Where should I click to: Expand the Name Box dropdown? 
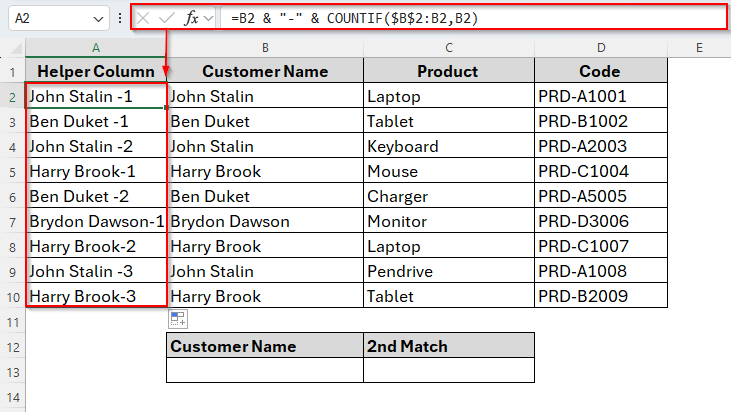[97, 18]
